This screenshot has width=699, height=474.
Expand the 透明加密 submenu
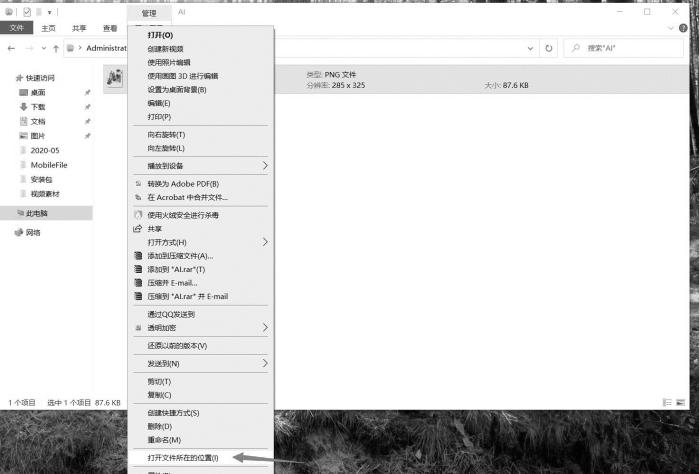point(201,328)
